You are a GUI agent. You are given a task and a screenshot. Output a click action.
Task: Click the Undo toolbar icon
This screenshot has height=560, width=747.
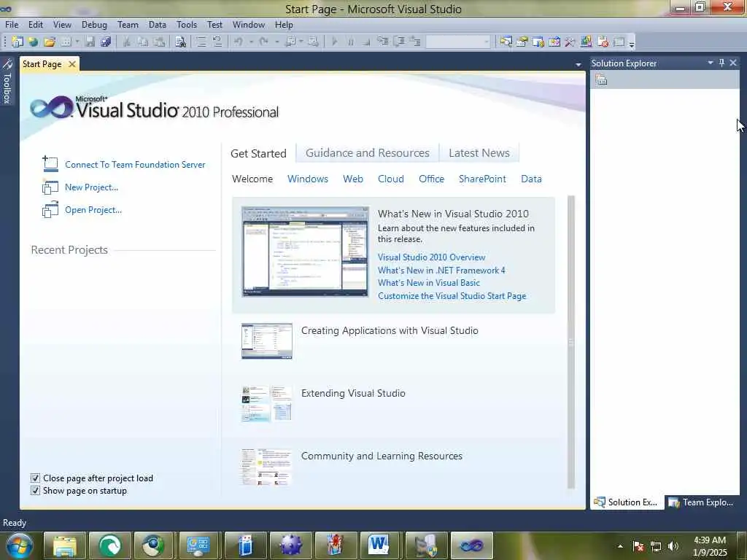pyautogui.click(x=239, y=42)
